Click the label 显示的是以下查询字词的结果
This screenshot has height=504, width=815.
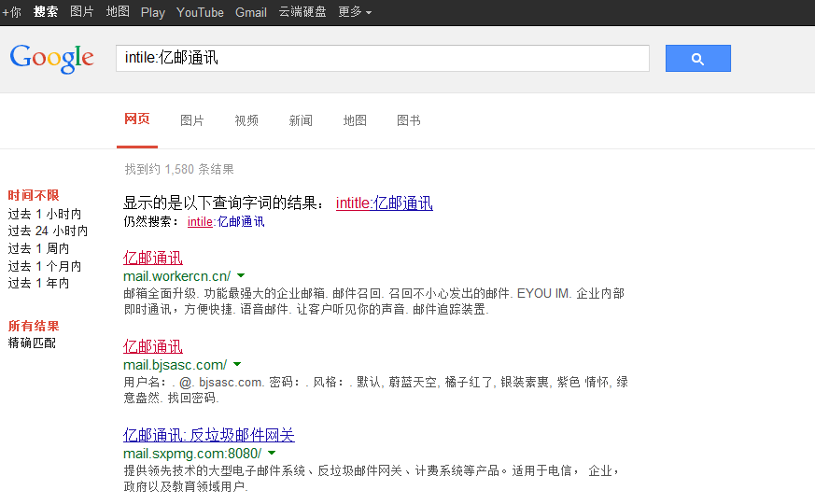pos(223,203)
